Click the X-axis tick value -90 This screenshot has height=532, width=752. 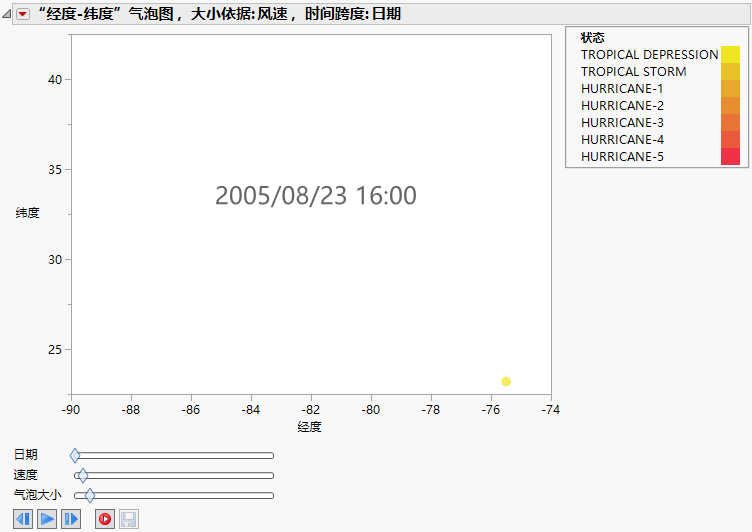71,410
